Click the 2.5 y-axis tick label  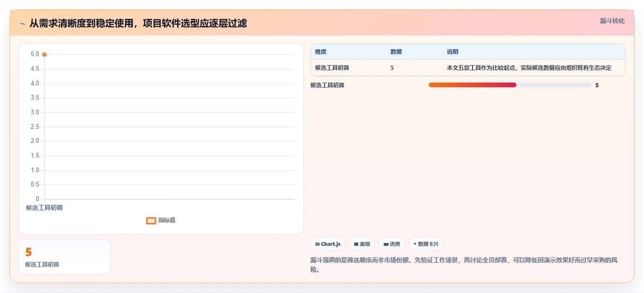point(34,127)
